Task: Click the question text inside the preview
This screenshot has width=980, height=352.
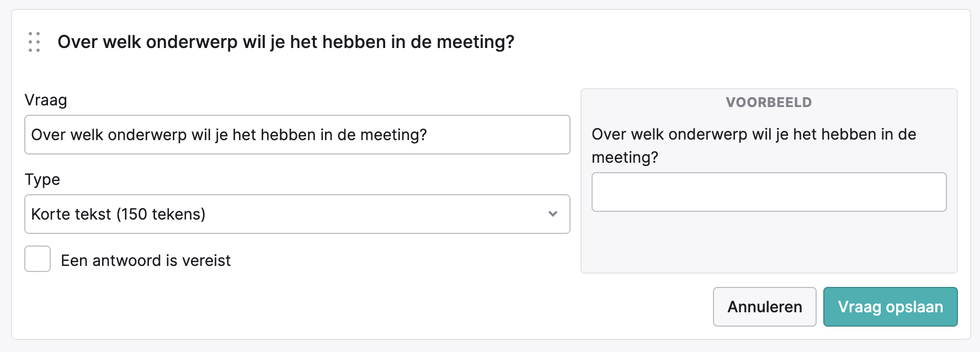Action: (754, 146)
